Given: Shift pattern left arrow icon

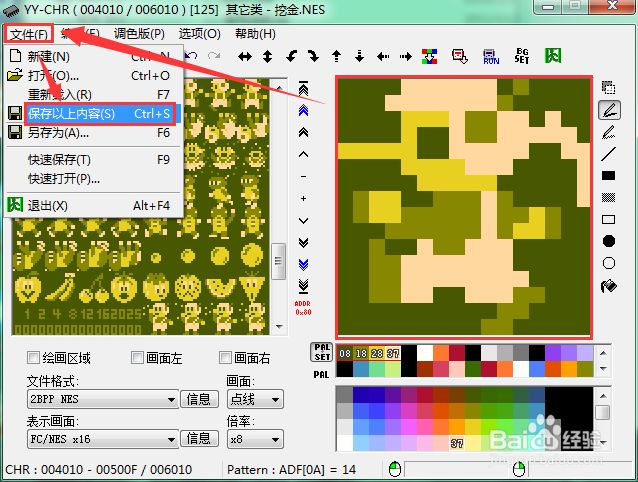Looking at the screenshot, I should (x=383, y=57).
